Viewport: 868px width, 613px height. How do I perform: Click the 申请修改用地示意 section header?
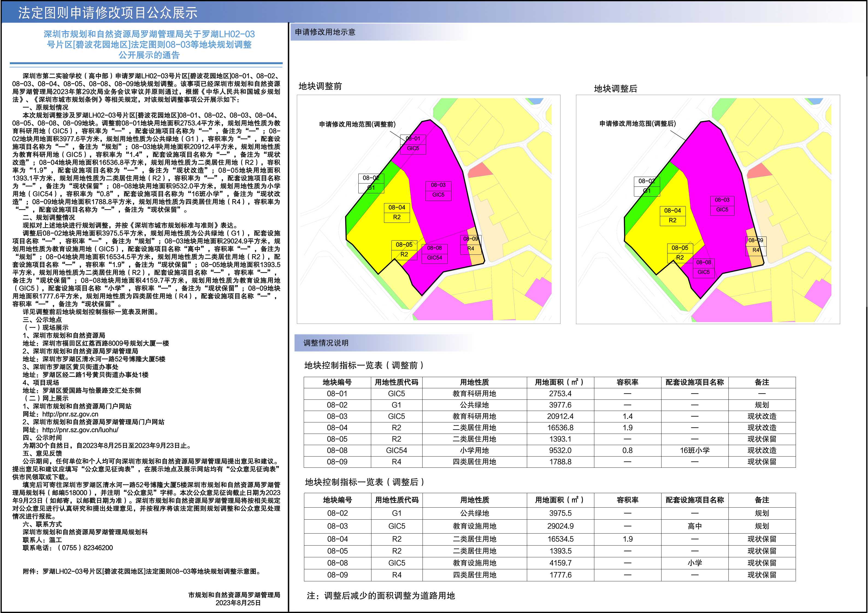pyautogui.click(x=325, y=32)
